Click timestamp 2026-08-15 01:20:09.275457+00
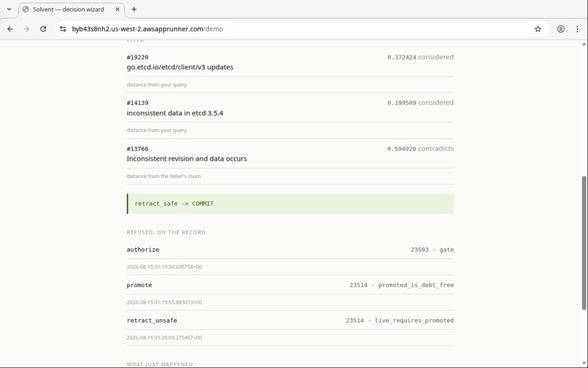The width and height of the screenshot is (588, 368). click(164, 337)
